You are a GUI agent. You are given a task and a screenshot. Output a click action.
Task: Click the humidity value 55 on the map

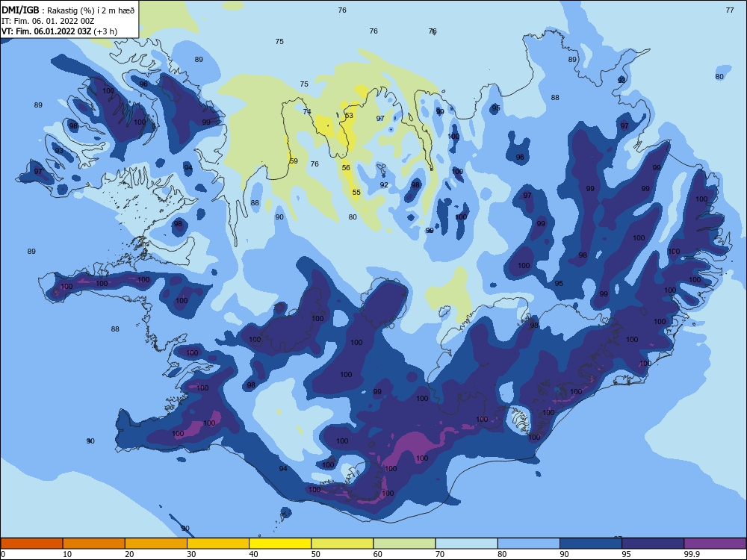coord(356,193)
